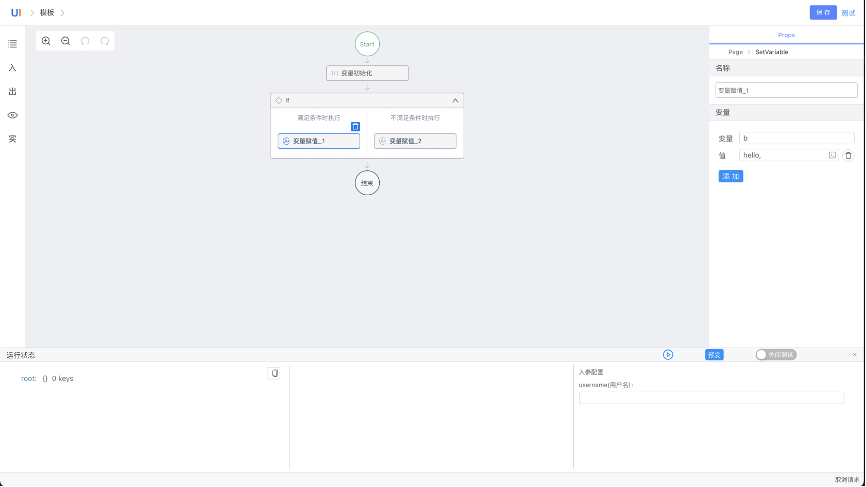Zoom out on the flow canvas

pos(65,41)
